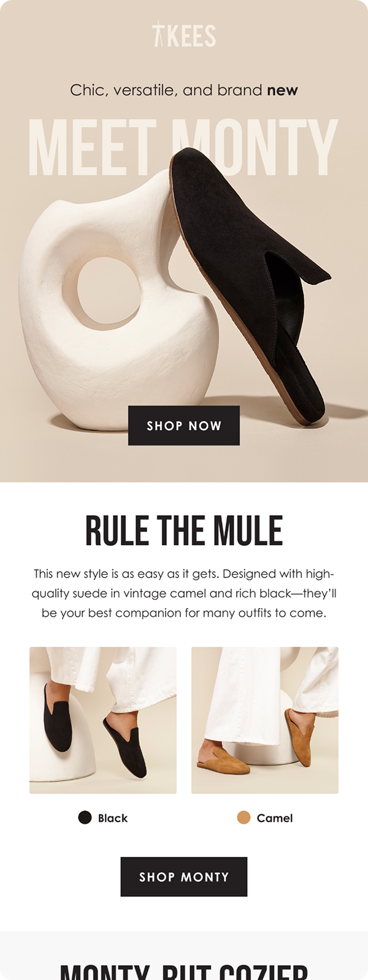Open the black mules model photo

pos(103,720)
